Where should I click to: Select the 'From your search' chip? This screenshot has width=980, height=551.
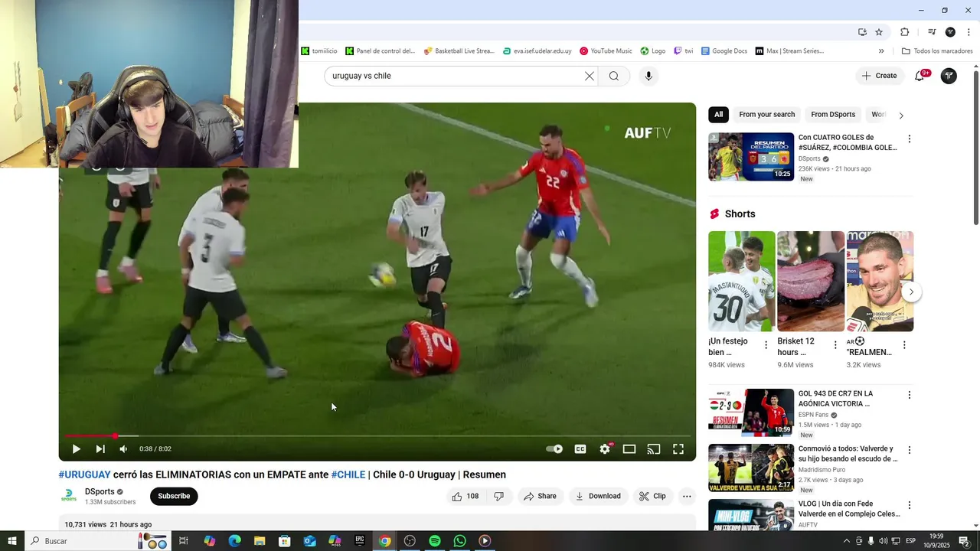tap(766, 115)
